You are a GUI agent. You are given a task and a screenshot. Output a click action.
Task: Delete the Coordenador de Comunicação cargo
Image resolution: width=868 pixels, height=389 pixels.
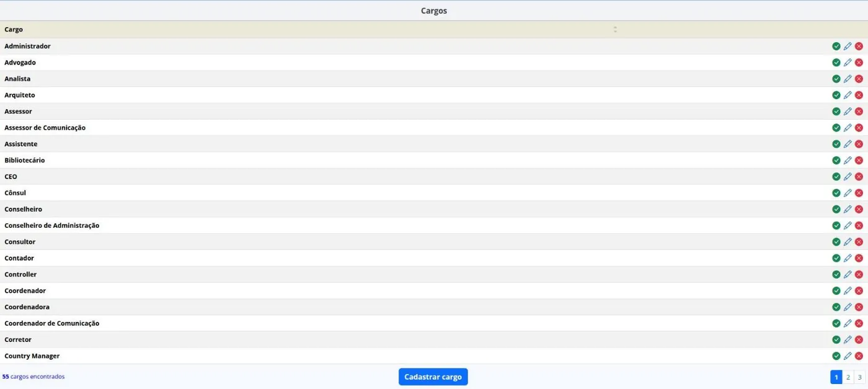859,323
